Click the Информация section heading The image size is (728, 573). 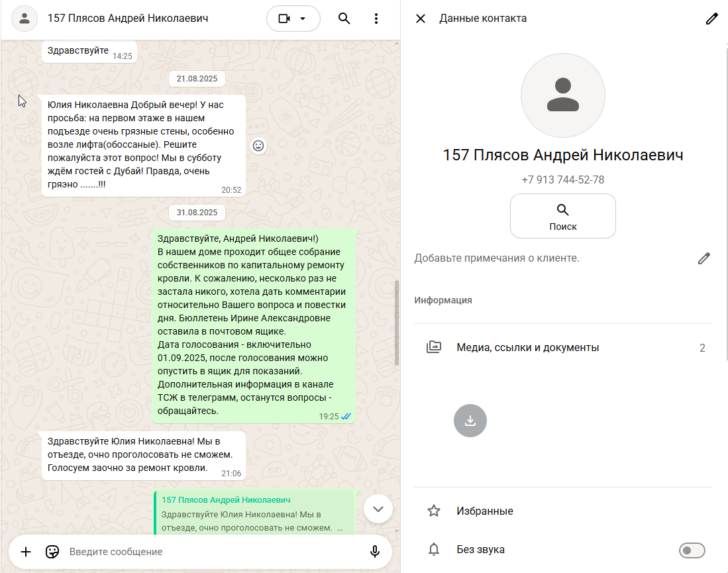443,301
